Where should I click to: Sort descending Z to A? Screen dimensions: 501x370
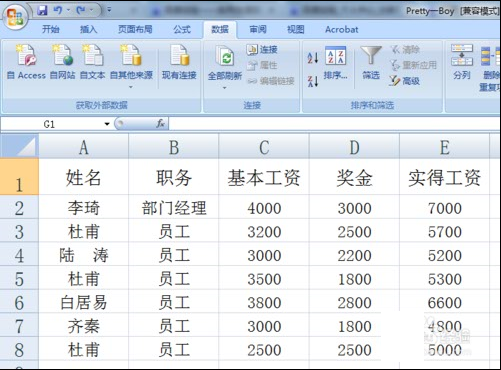(313, 81)
